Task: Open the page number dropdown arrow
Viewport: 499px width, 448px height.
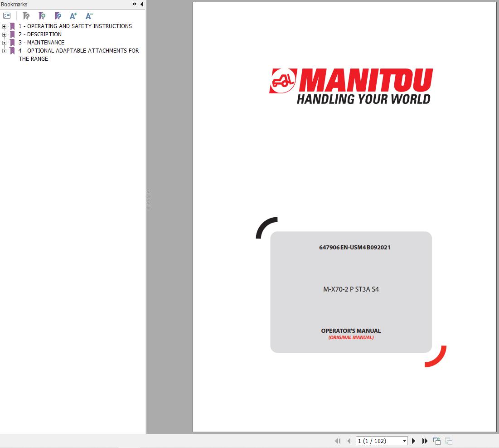Action: 404,441
